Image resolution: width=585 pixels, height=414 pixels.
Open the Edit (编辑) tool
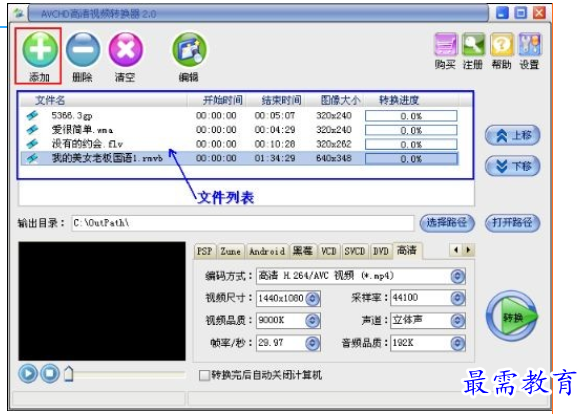(189, 50)
